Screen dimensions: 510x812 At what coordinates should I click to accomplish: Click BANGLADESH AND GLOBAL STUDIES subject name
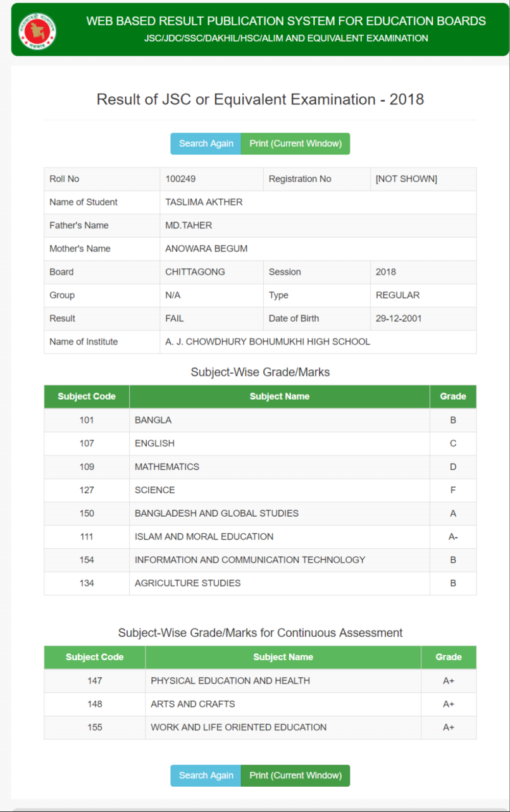click(216, 514)
